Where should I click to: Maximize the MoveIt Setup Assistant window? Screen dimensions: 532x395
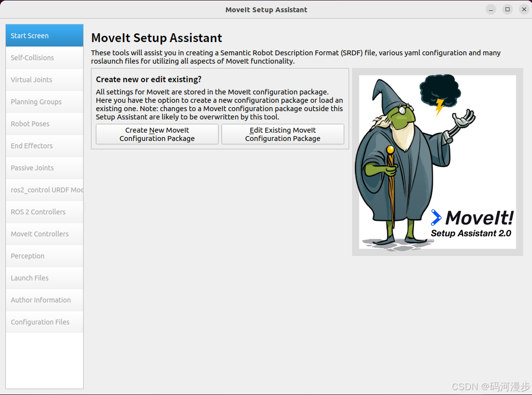click(x=508, y=9)
